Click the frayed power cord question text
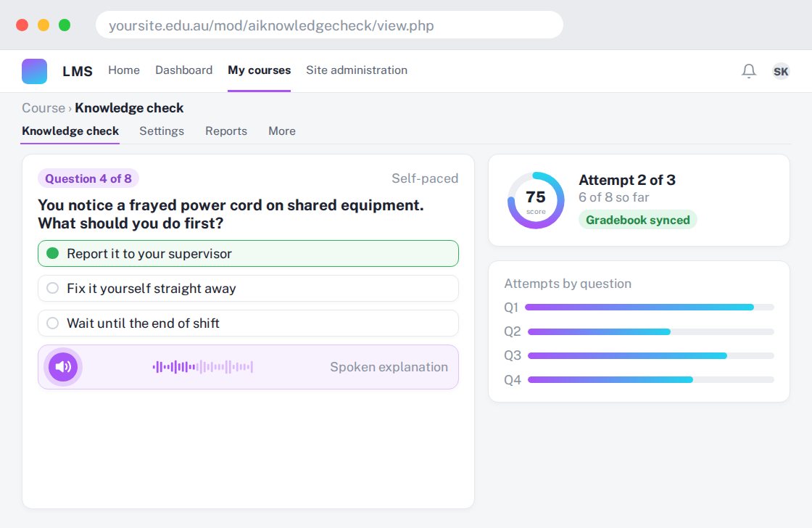This screenshot has height=528, width=812. point(231,214)
